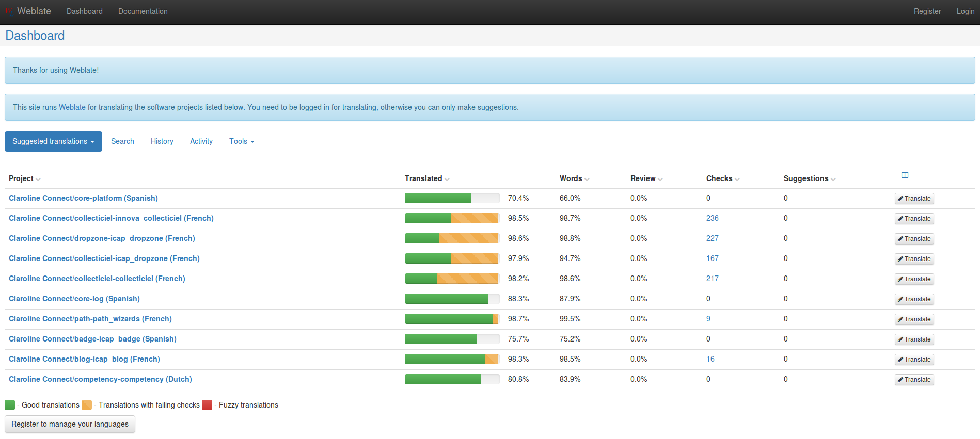The width and height of the screenshot is (980, 439).
Task: Open dropzone-icap_dropzone (French) project link
Action: pos(102,238)
